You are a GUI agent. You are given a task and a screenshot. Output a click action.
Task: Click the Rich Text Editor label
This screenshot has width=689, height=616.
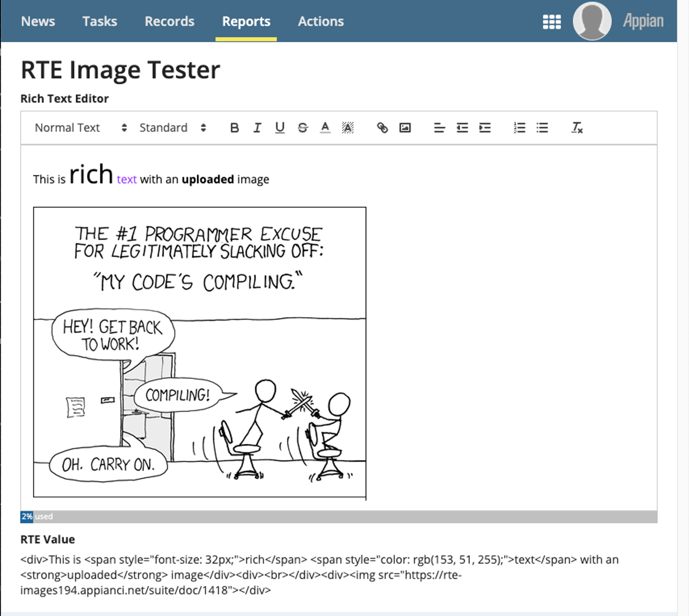pos(65,99)
